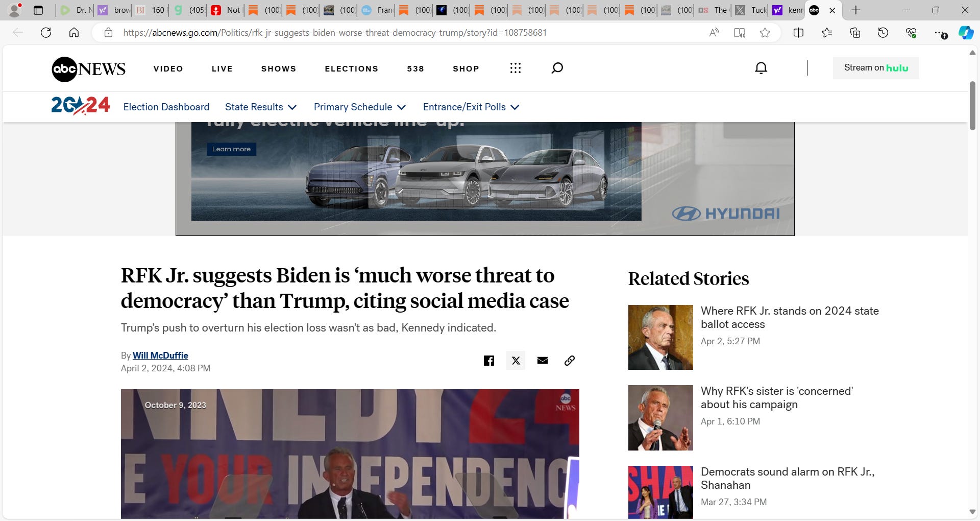Screen dimensions: 980x521
Task: Open tab actions menu icon
Action: point(38,10)
